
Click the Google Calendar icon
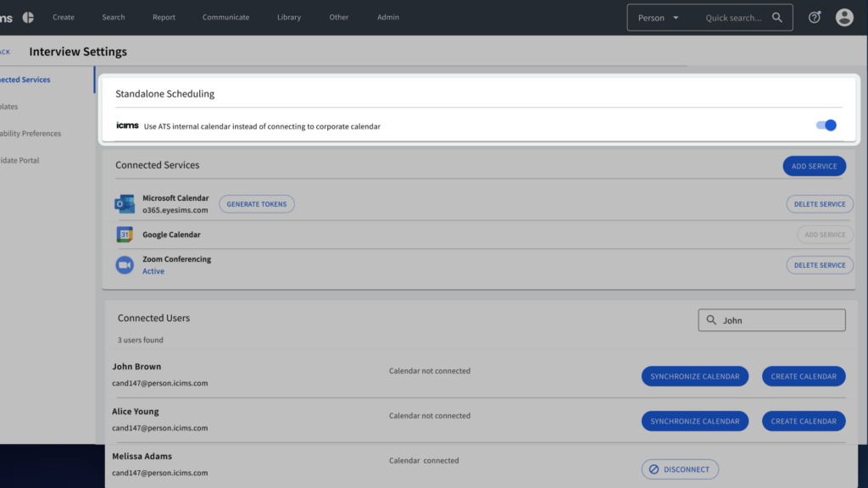coord(125,235)
